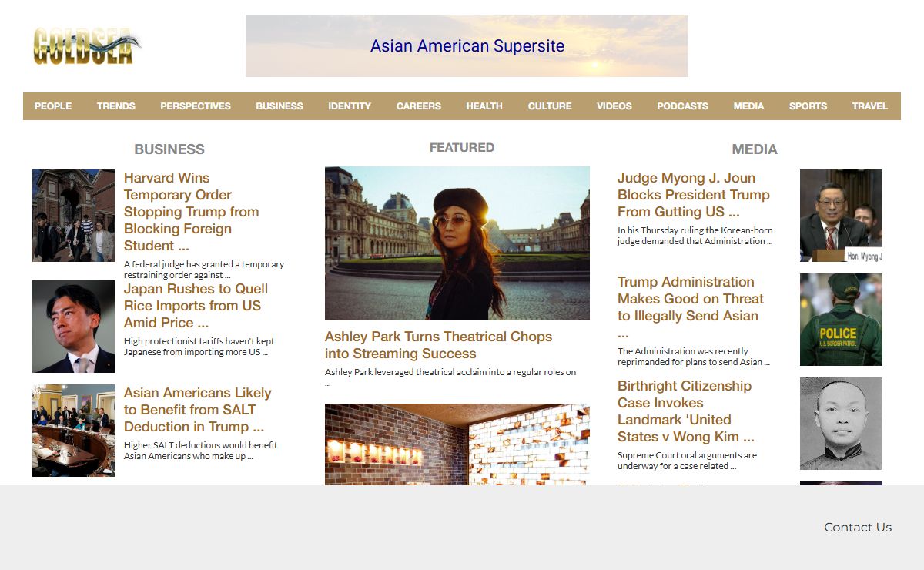Click the meeting room thumbnail
The height and width of the screenshot is (570, 924).
[x=73, y=431]
